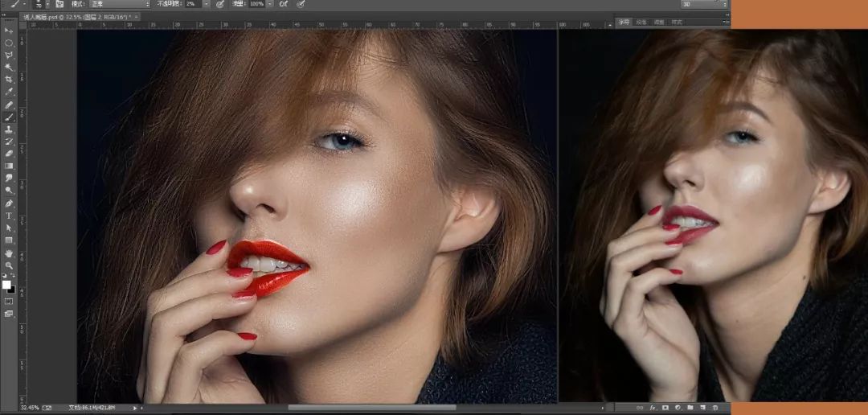Select the Path Selection tool

tap(8, 228)
